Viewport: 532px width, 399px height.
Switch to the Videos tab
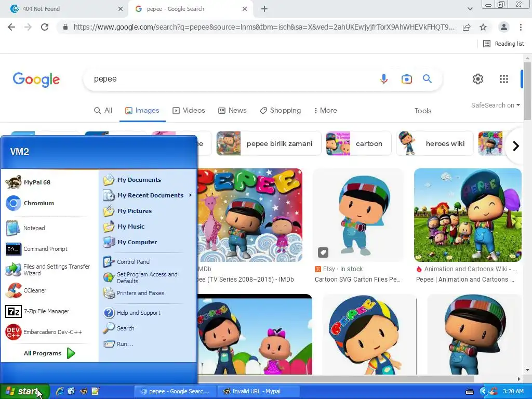189,111
